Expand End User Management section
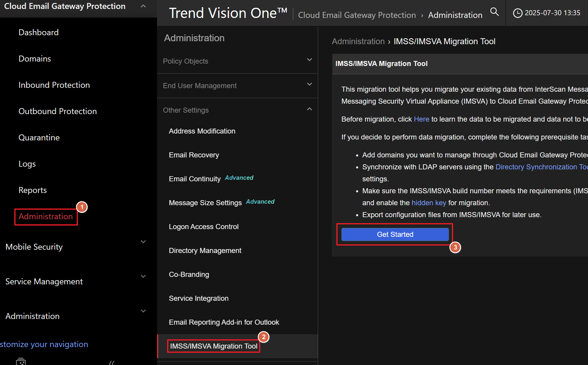This screenshot has width=588, height=365. [310, 84]
